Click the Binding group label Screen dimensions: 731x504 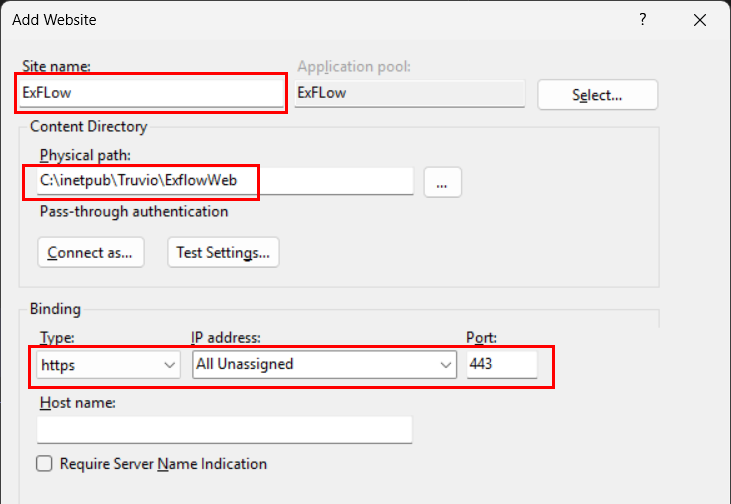tap(55, 309)
